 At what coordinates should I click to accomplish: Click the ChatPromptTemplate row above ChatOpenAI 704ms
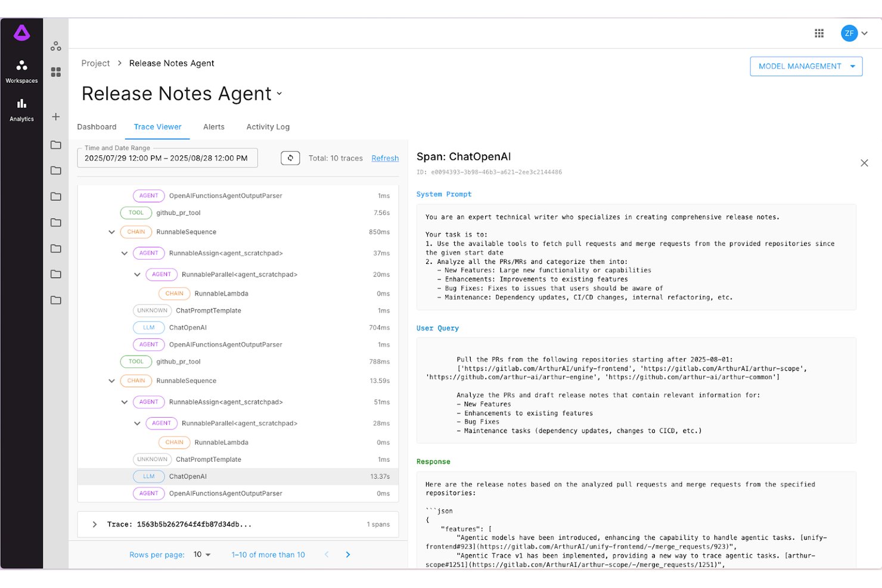coord(238,311)
